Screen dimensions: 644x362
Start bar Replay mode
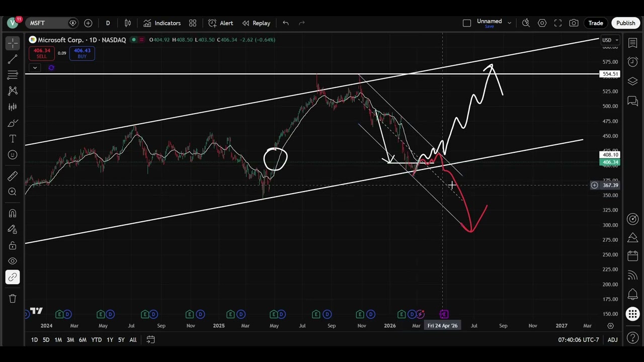256,23
